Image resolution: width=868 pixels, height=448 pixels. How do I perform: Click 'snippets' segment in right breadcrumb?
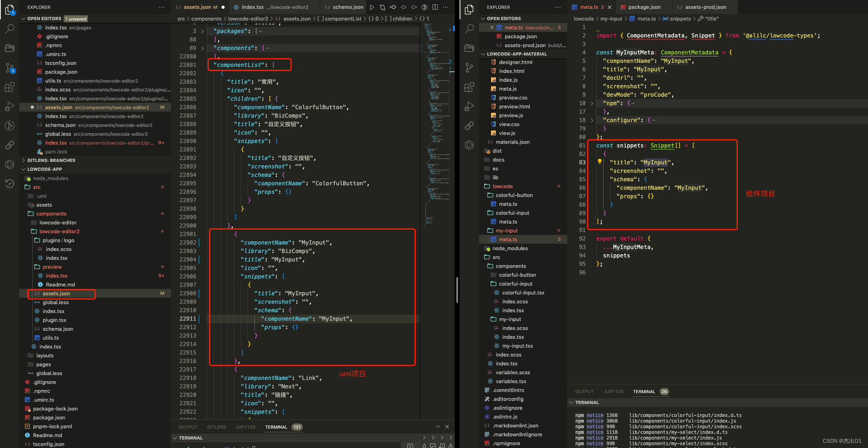[x=680, y=19]
